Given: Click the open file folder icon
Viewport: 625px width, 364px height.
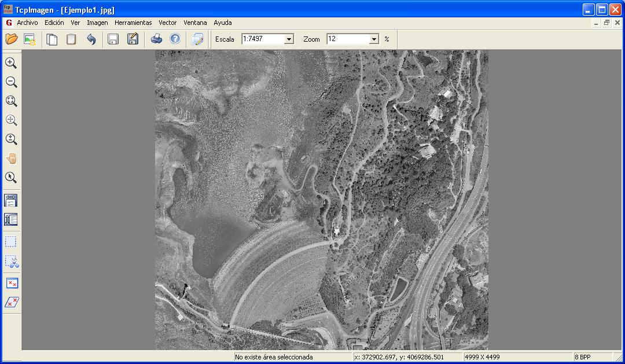Looking at the screenshot, I should point(12,39).
